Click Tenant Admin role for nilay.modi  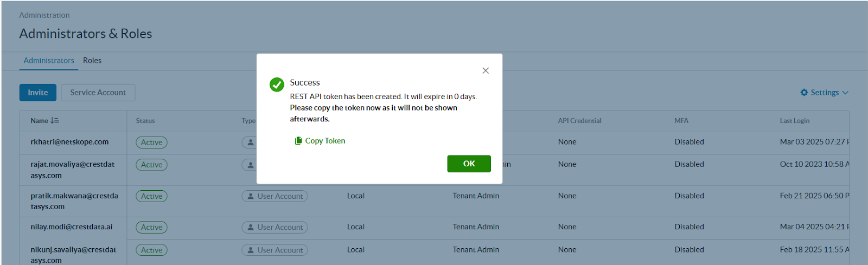tap(476, 227)
